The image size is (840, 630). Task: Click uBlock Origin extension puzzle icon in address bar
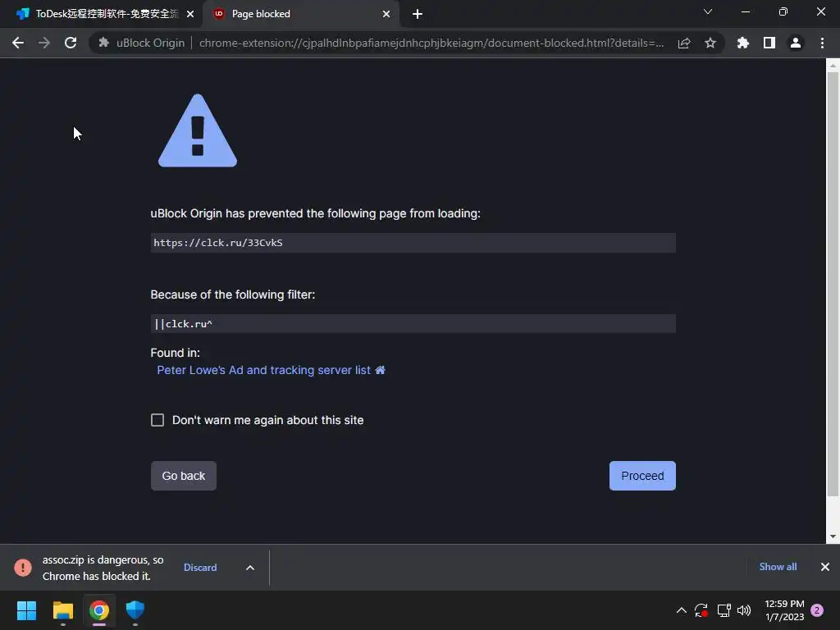pos(104,43)
